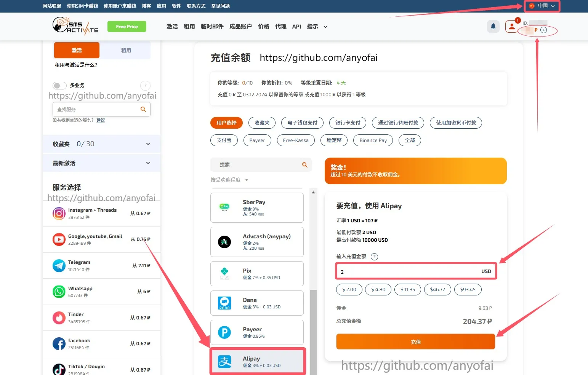This screenshot has width=588, height=375.
Task: Toggle the 多业务 switch
Action: pos(59,86)
